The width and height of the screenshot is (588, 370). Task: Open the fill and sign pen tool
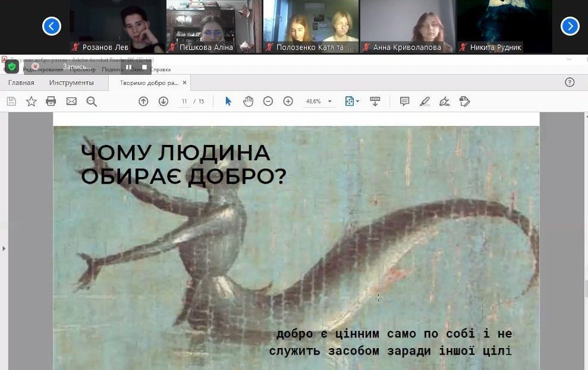(444, 102)
